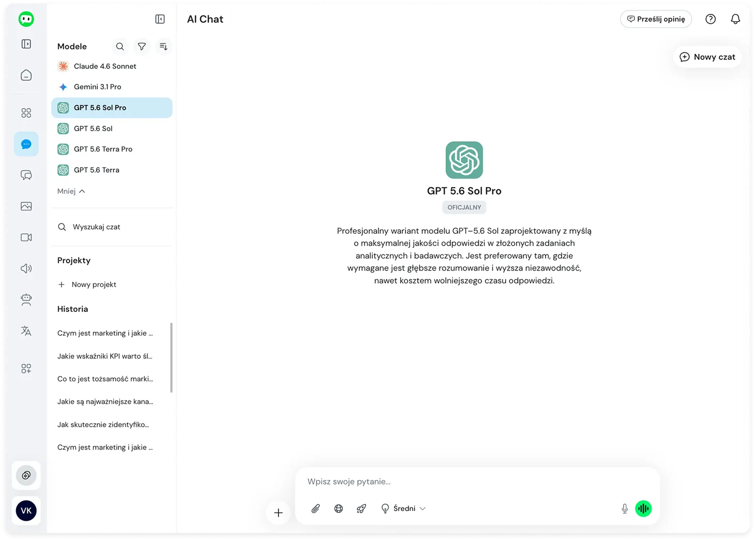Open the Średni reasoning level dropdown
The image size is (756, 541).
pyautogui.click(x=403, y=508)
